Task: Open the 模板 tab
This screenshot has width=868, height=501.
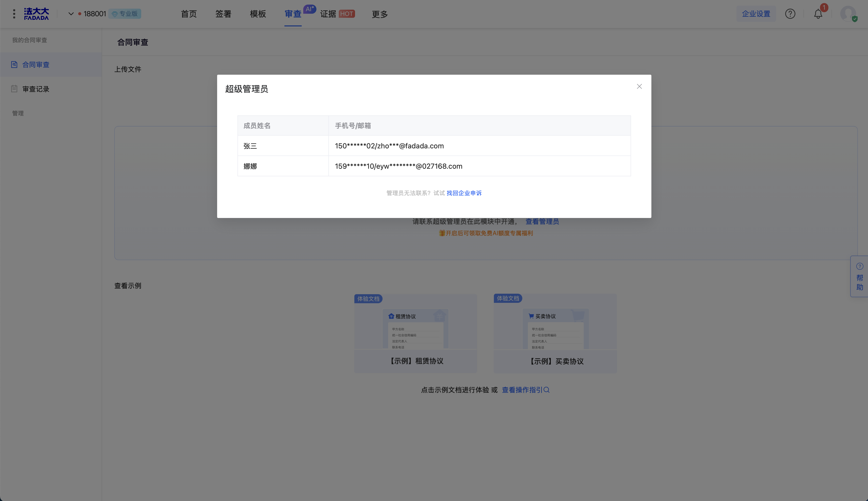Action: coord(258,14)
